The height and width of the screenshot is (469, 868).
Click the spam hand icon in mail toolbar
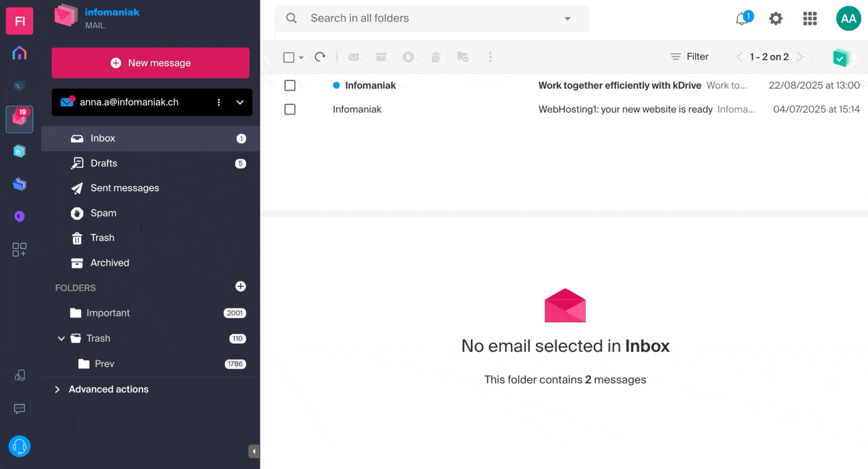point(408,57)
